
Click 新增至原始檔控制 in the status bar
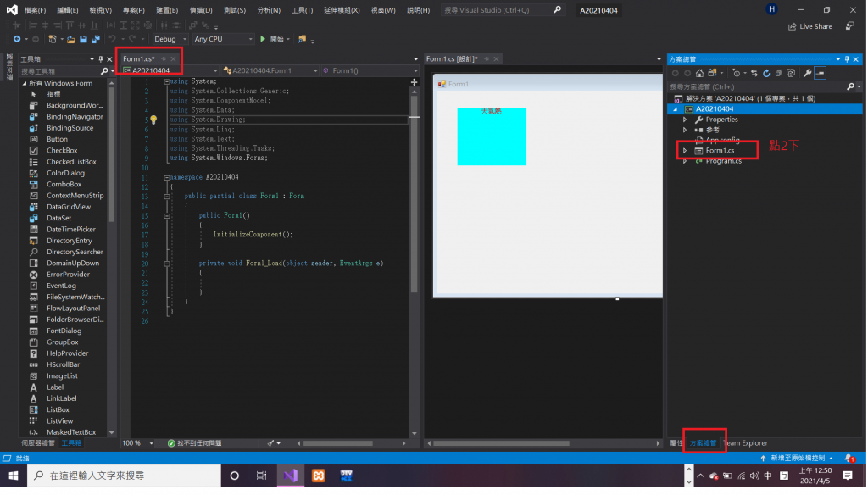pyautogui.click(x=798, y=459)
